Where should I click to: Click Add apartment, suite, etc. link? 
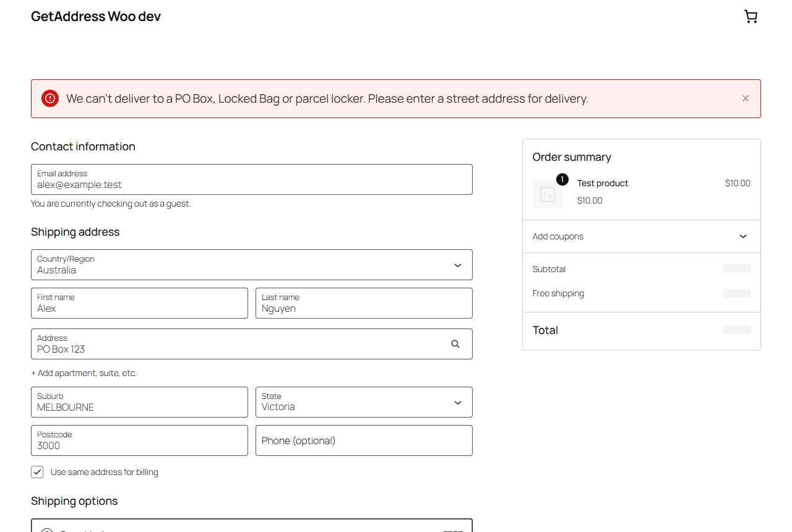[84, 373]
